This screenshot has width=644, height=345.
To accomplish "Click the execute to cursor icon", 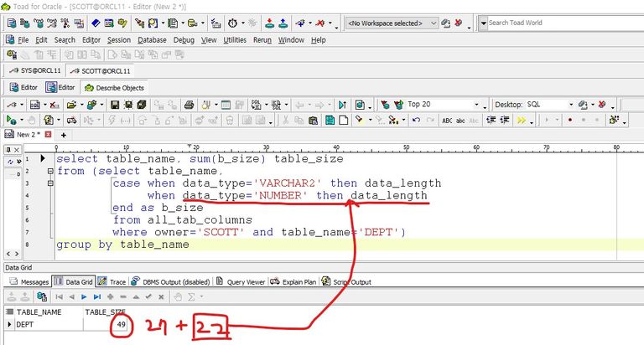I will (x=342, y=105).
